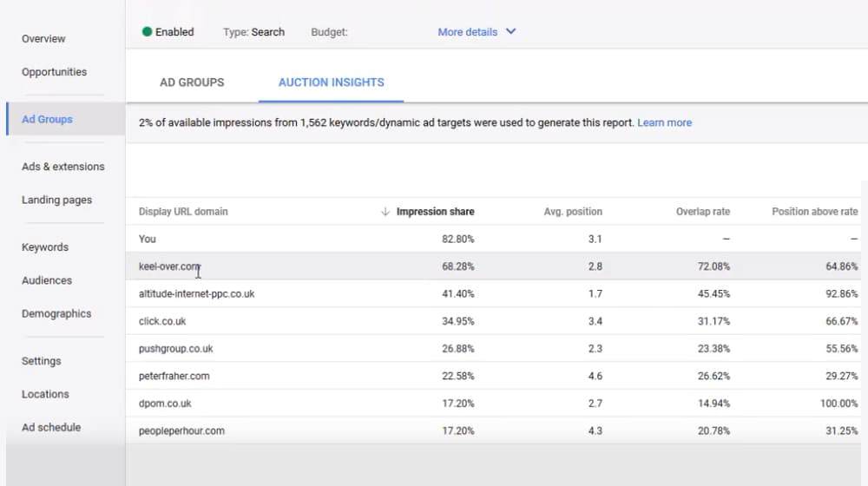Select Ad Groups in the sidebar
This screenshot has width=868, height=486.
47,119
